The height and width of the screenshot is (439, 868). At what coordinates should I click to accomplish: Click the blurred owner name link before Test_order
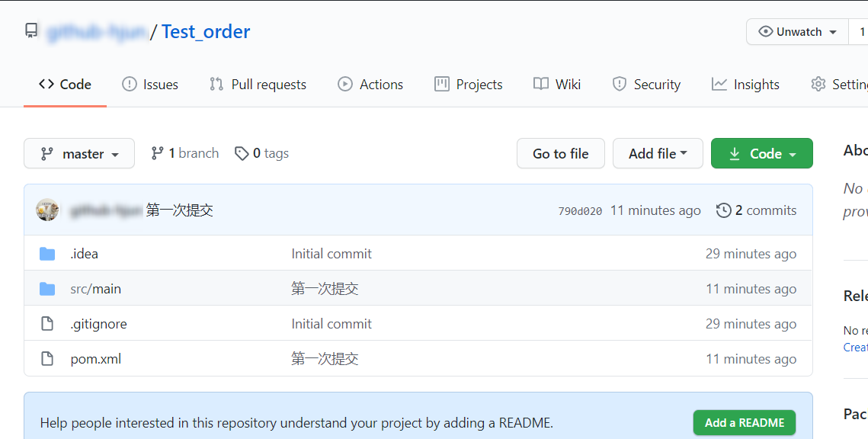[97, 32]
